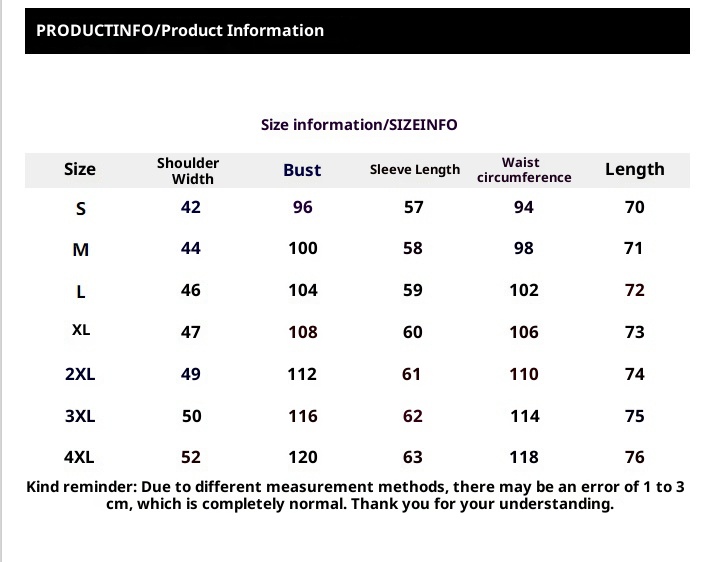Click the shoulder width value 42
This screenshot has width=708, height=562.
tap(191, 207)
